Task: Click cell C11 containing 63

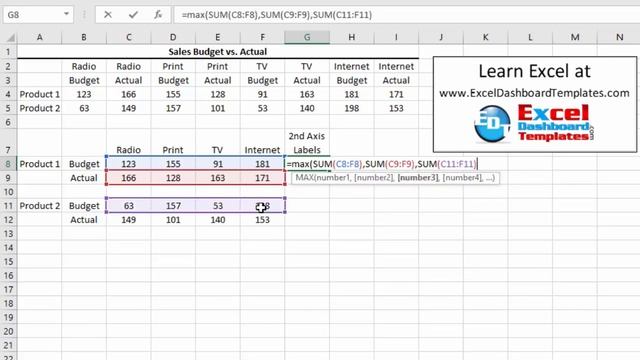Action: [129, 206]
